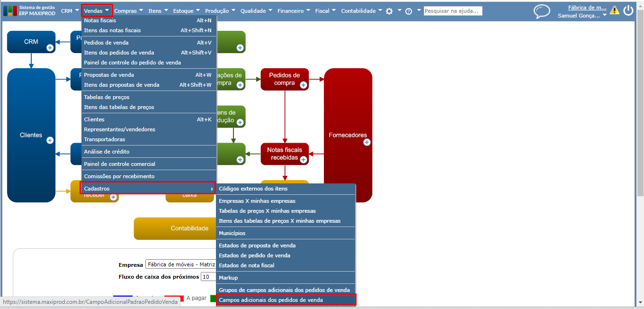Select Transportadoras entry
This screenshot has width=644, height=309.
(149, 139)
